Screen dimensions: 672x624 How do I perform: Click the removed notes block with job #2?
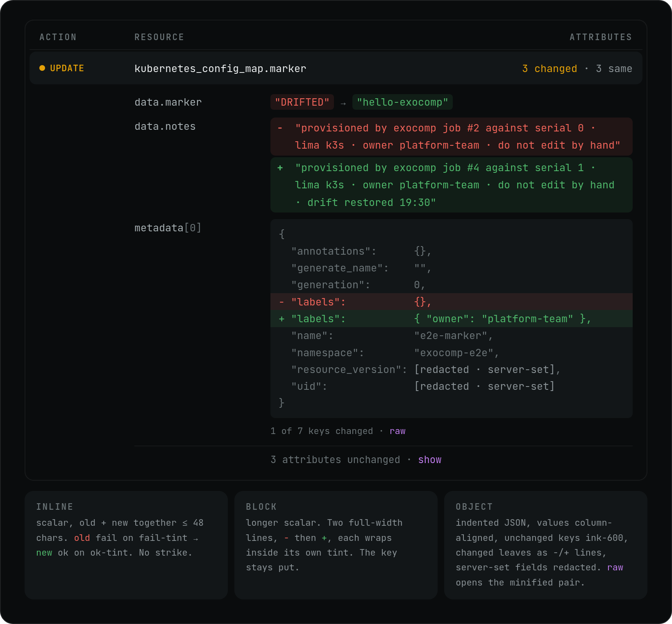tap(452, 137)
